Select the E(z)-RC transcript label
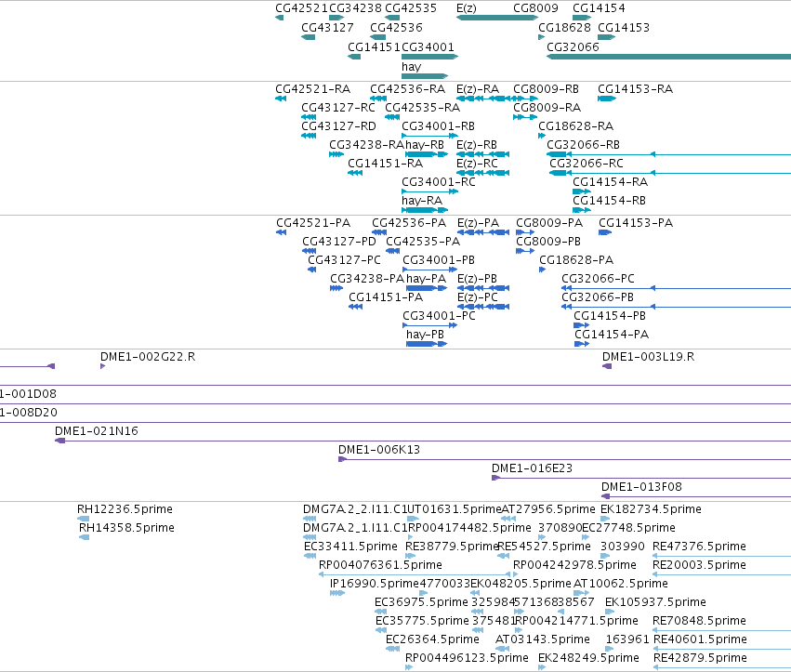The height and width of the screenshot is (672, 791). click(x=477, y=164)
